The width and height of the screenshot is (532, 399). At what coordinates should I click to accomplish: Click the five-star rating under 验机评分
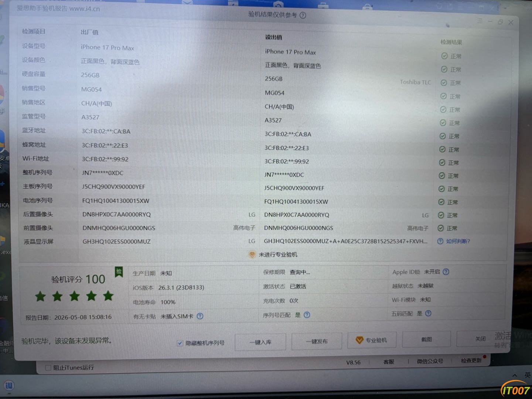[x=74, y=296]
